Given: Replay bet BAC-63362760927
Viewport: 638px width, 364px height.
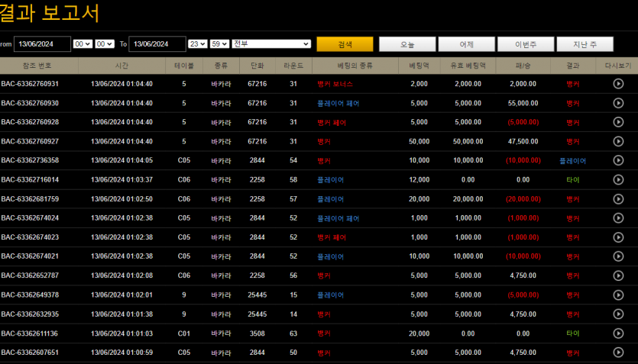Looking at the screenshot, I should [x=618, y=141].
